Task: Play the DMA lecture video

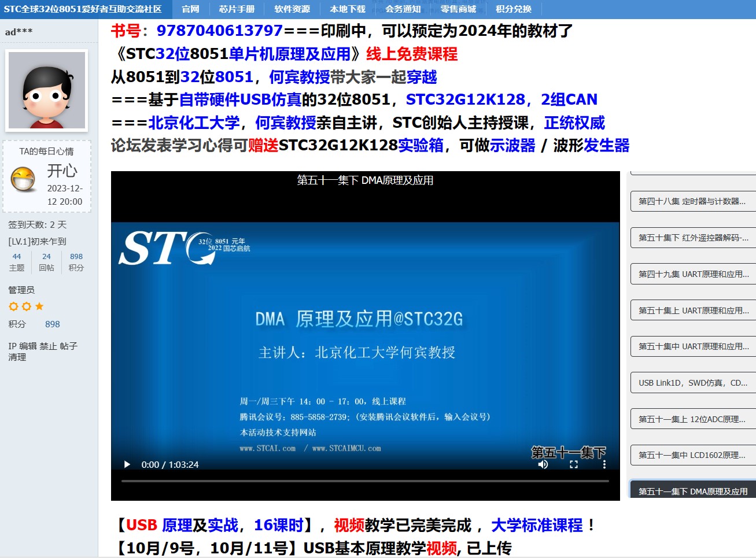Action: (127, 464)
